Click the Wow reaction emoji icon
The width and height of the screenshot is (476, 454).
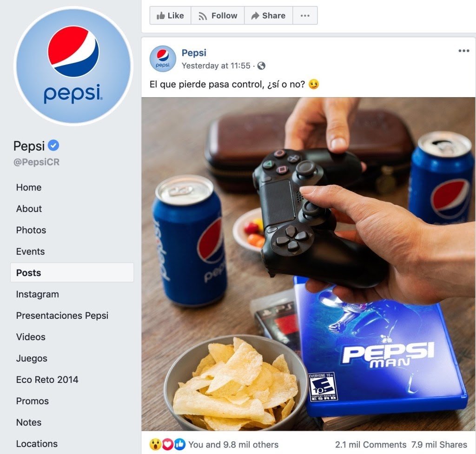tap(155, 445)
